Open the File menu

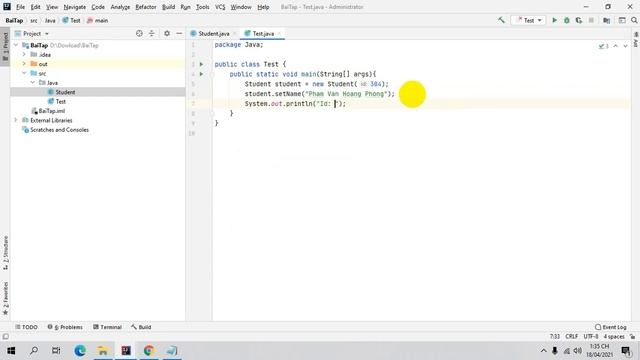(x=20, y=7)
